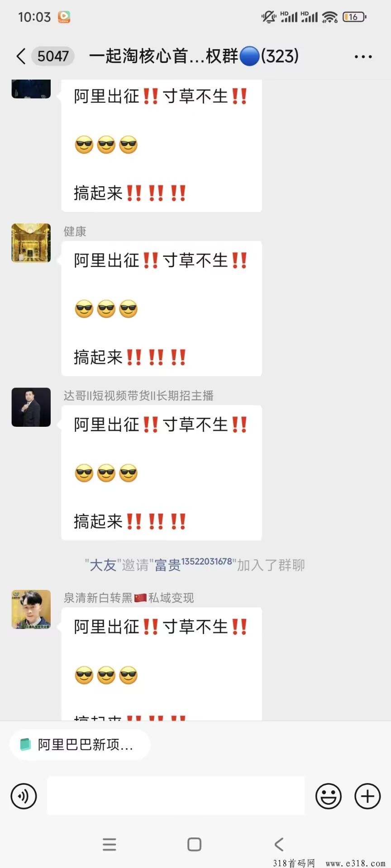This screenshot has width=391, height=868.
Task: Open the 阿里巴巴新项… pinned mini card
Action: [x=80, y=745]
